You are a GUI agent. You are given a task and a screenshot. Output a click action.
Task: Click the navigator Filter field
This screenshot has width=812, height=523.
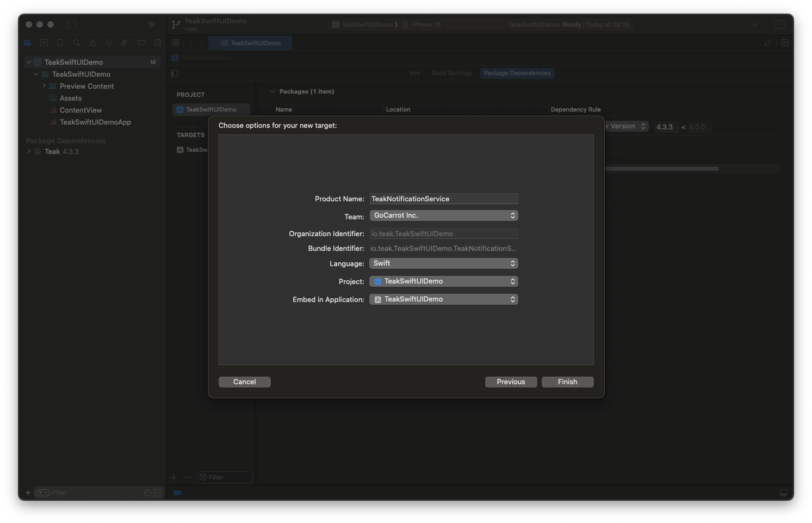(99, 493)
